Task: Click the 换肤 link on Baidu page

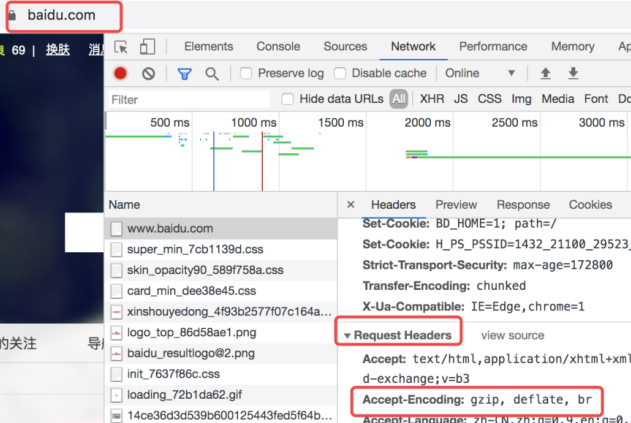Action: tap(58, 50)
